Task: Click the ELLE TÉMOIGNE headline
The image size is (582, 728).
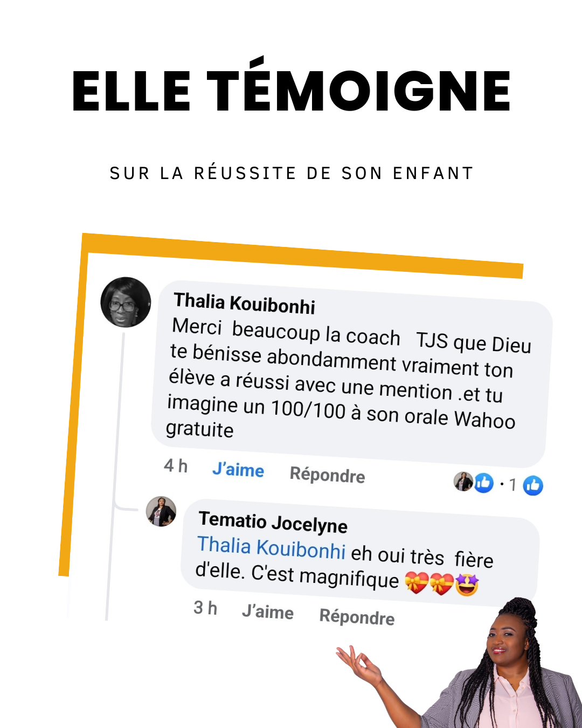Action: [x=291, y=86]
